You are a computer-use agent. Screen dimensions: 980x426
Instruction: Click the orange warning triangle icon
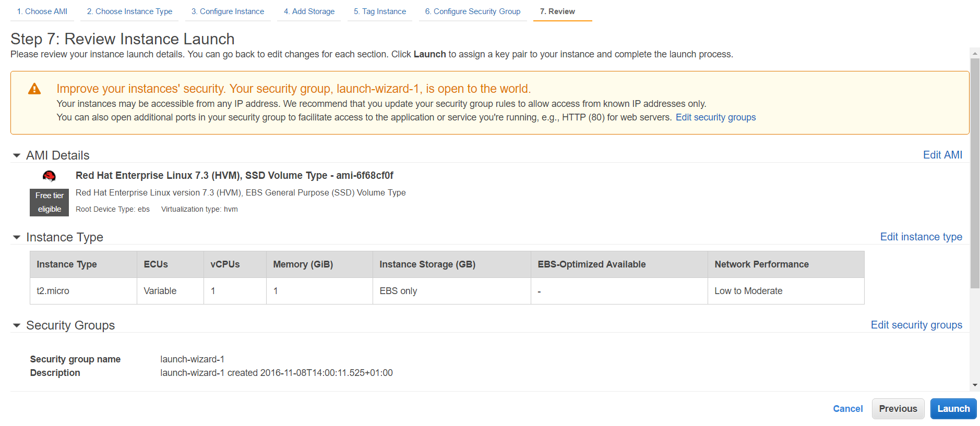34,89
